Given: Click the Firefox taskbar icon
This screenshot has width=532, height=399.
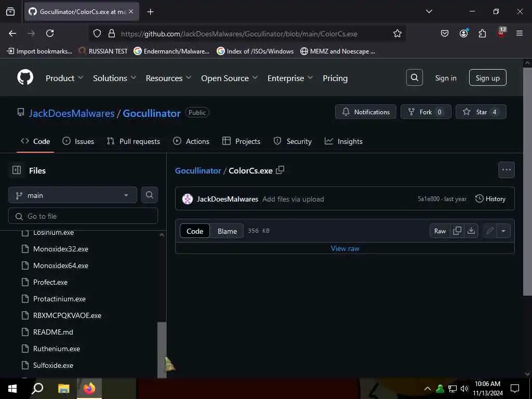Looking at the screenshot, I should [89, 388].
